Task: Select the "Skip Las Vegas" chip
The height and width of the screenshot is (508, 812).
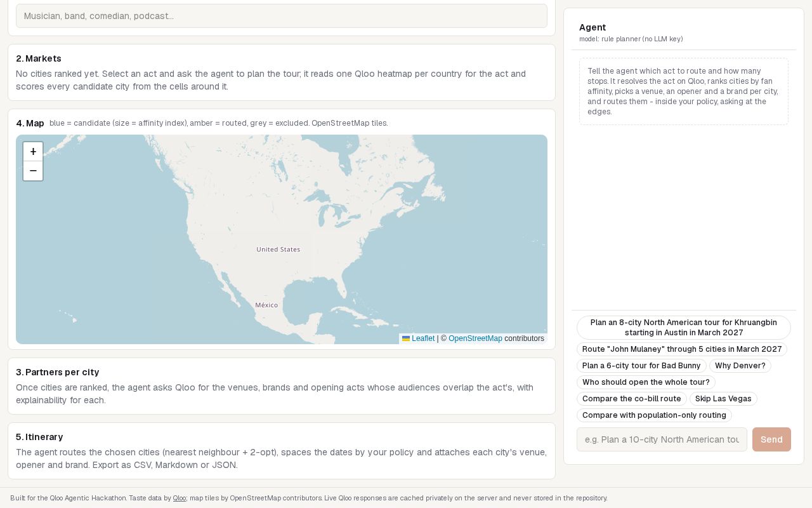Action: click(x=723, y=399)
